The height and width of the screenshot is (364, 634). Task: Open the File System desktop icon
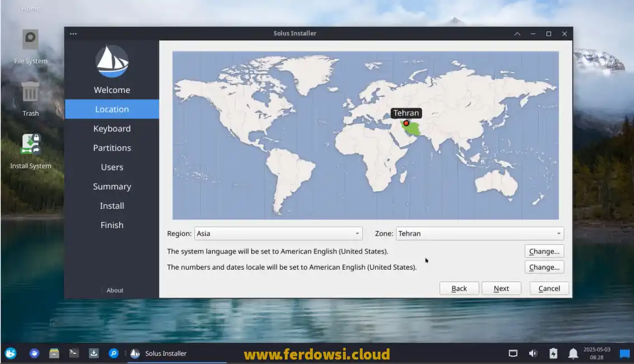(x=30, y=47)
